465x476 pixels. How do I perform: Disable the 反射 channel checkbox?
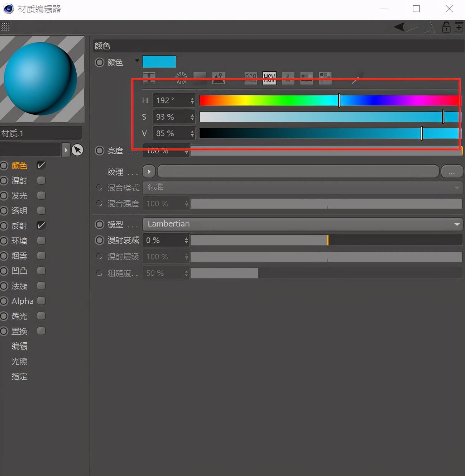point(41,225)
